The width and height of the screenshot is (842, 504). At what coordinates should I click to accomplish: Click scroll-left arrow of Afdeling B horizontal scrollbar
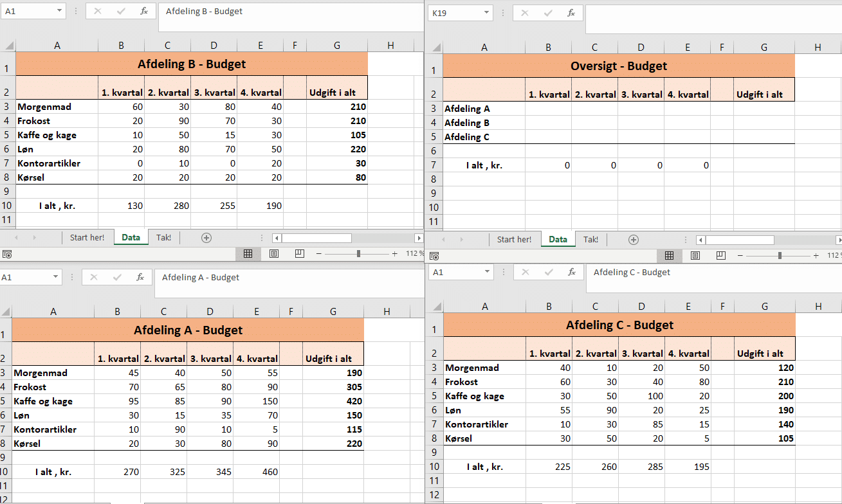coord(277,238)
